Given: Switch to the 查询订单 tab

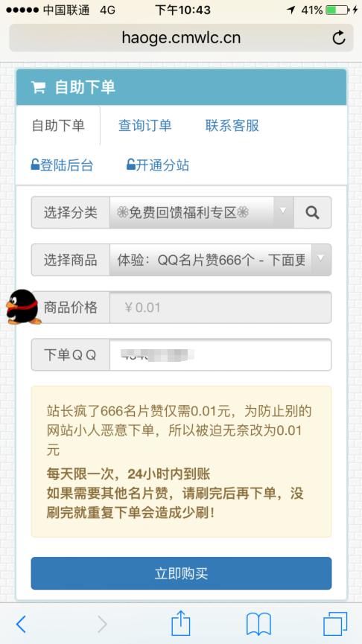Looking at the screenshot, I should point(145,126).
